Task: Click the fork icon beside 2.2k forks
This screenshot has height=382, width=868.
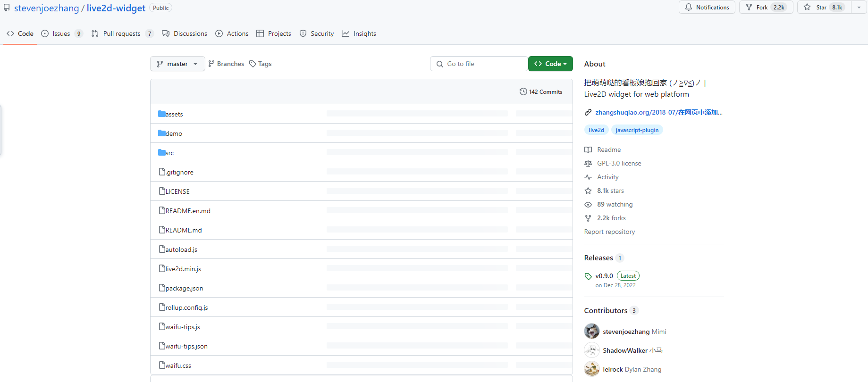Action: tap(588, 218)
